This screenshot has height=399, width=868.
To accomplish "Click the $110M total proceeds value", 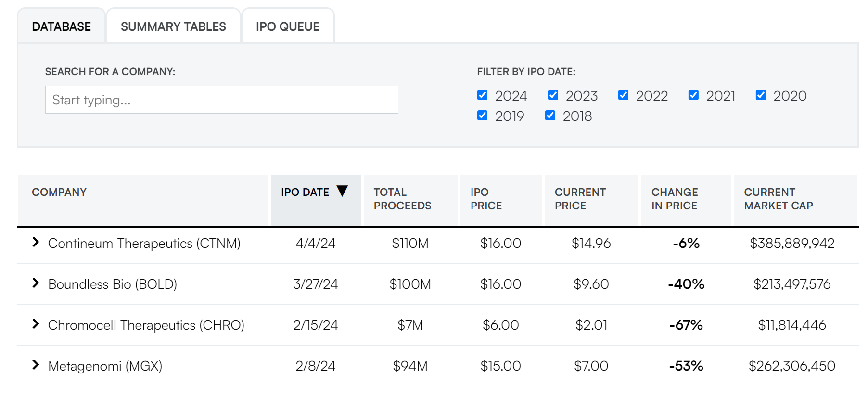I will tap(410, 244).
